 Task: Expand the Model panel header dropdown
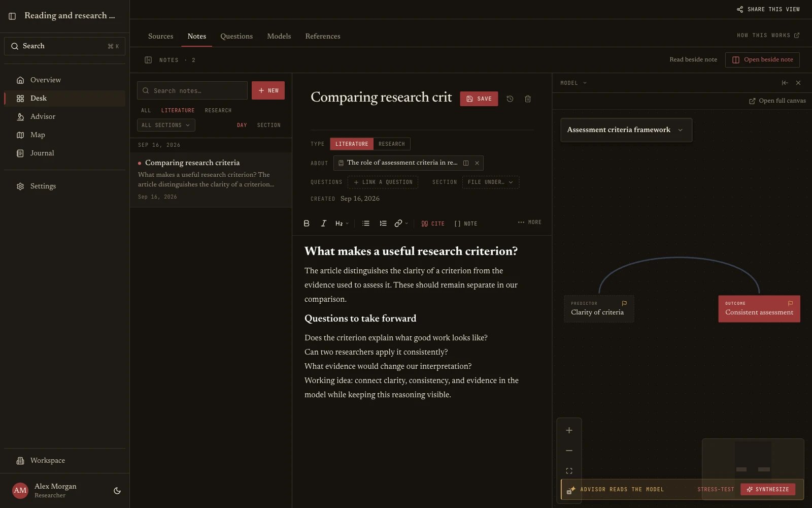(x=573, y=83)
